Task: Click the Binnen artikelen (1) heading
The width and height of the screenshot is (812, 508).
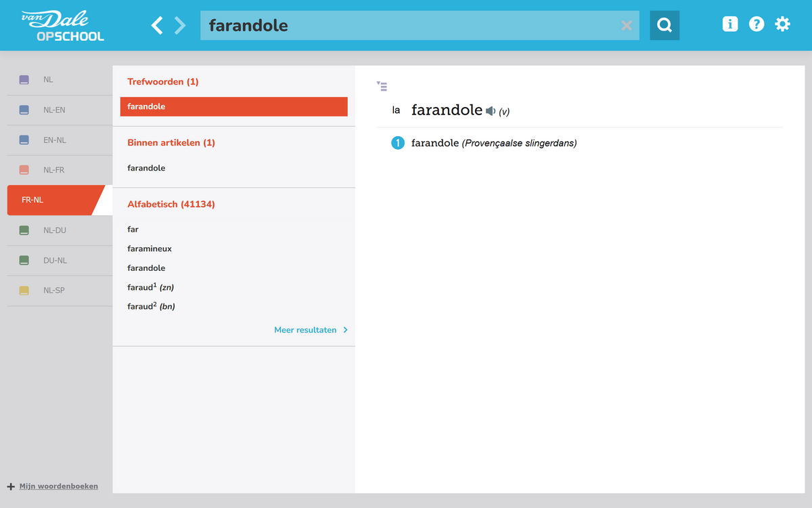Action: [171, 143]
